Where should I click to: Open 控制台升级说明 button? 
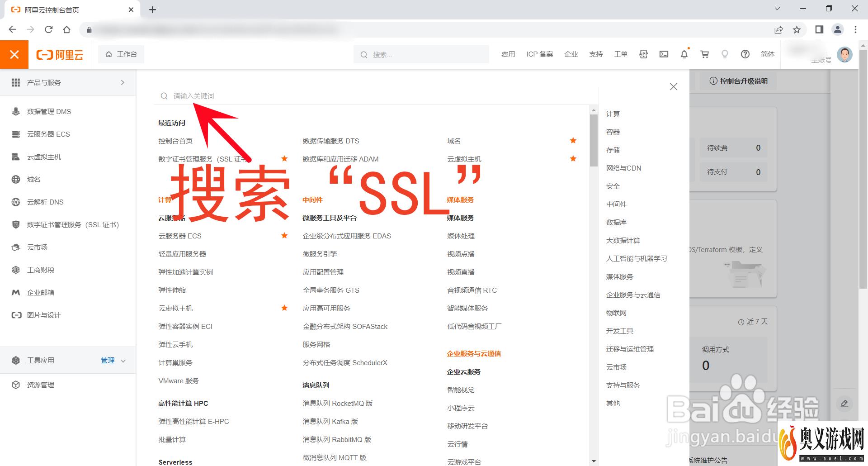[x=739, y=81]
